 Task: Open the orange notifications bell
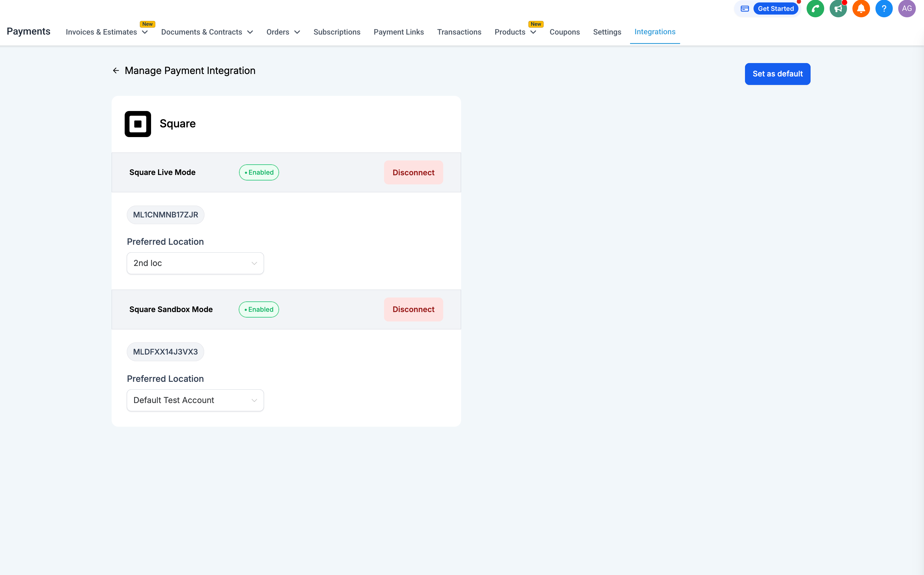coord(861,9)
